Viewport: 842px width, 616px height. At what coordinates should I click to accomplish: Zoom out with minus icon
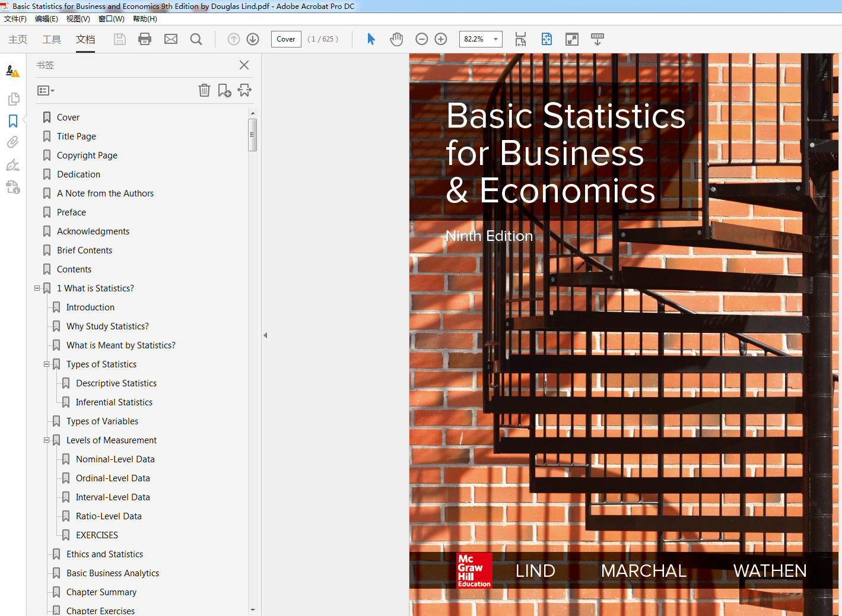point(422,39)
